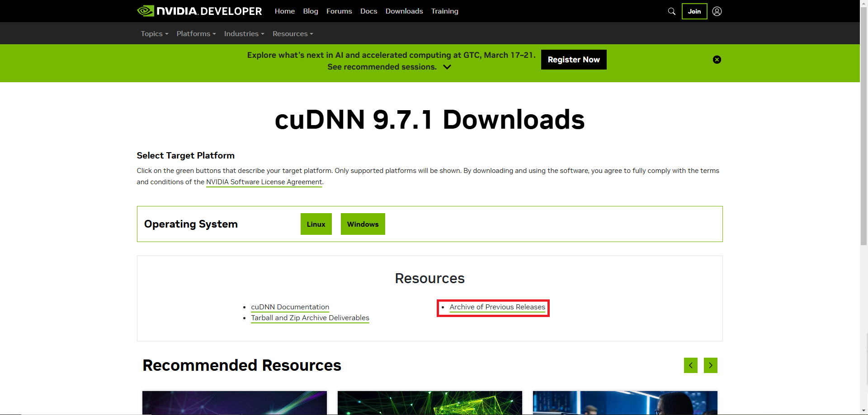Viewport: 868px width, 415px height.
Task: Go to next recommended resource arrow
Action: pos(711,365)
